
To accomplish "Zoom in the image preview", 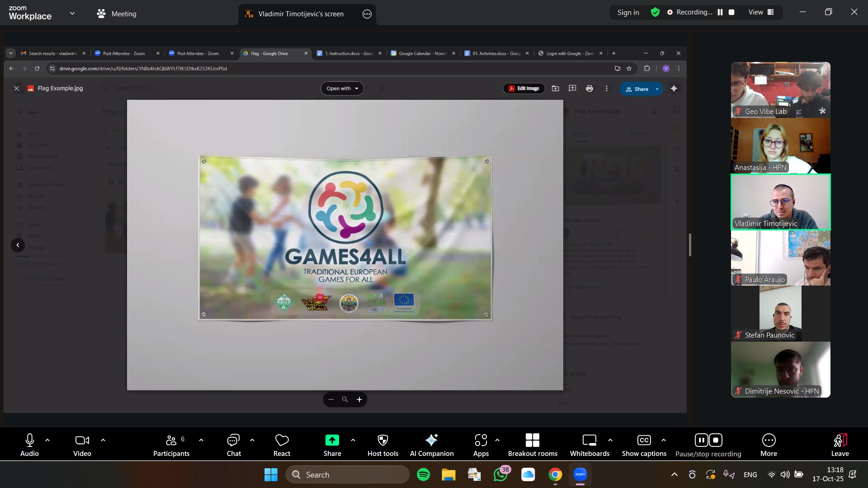I will [359, 399].
